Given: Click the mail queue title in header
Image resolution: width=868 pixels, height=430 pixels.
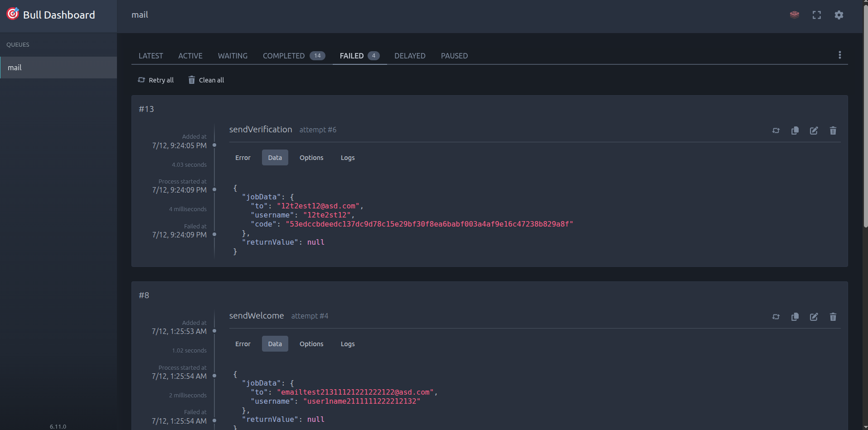Looking at the screenshot, I should coord(140,15).
